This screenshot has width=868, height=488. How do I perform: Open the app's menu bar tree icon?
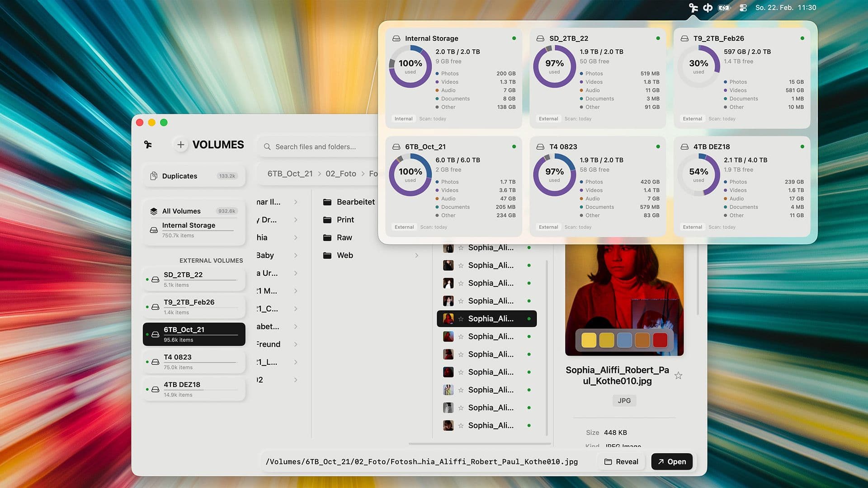tap(693, 8)
